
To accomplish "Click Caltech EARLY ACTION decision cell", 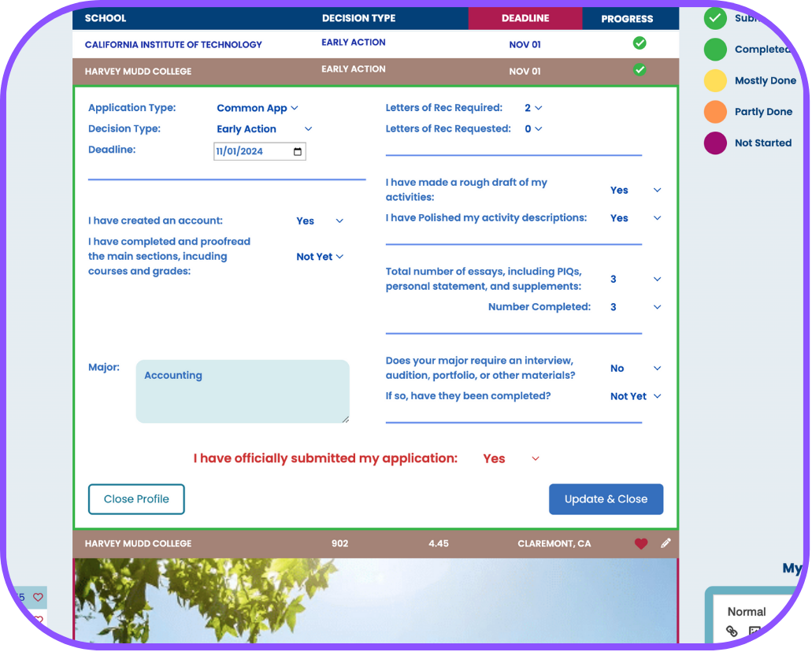I will tap(353, 43).
